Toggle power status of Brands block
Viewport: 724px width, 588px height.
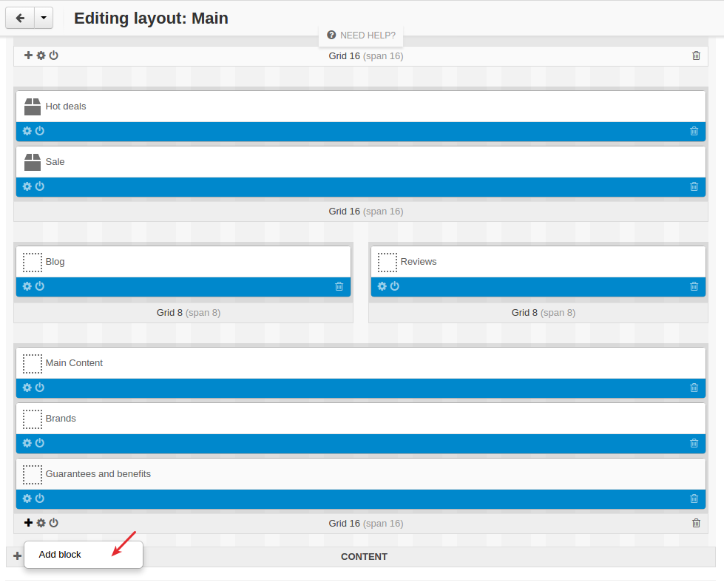point(40,443)
